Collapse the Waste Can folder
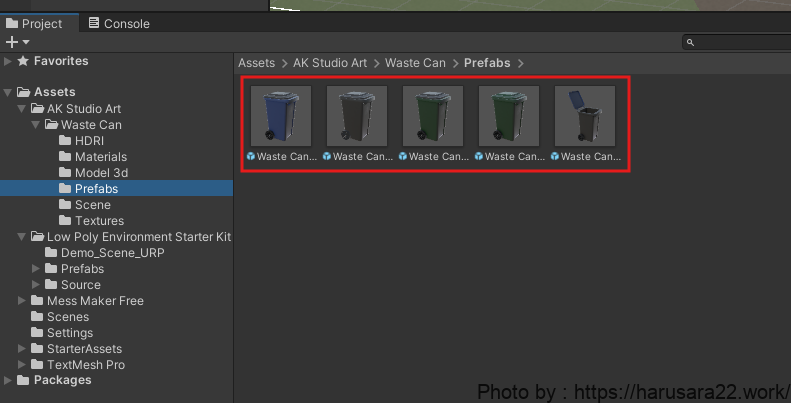 point(37,125)
